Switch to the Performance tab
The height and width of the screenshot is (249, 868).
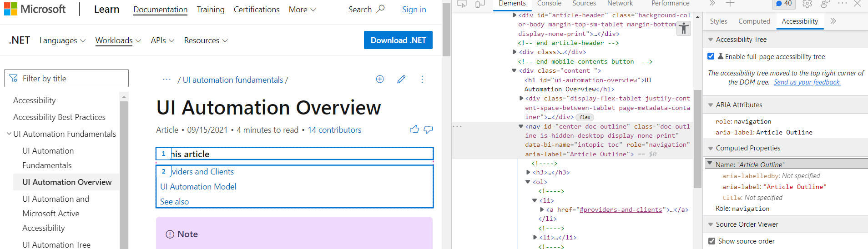670,4
